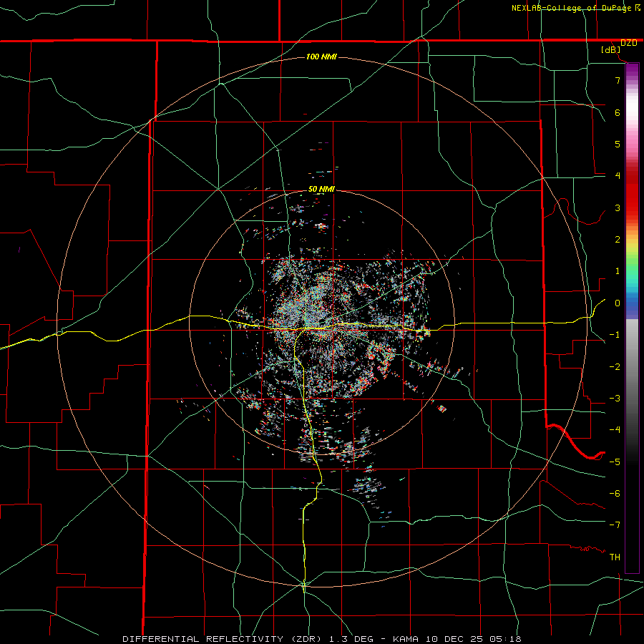Screen dimensions: 644x644
Task: Click the Differential Reflectivity caption at the bottom
Action: tap(322, 639)
